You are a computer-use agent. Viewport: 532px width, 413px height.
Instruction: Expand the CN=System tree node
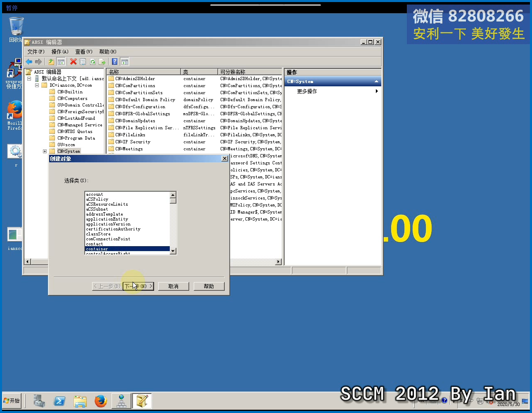(x=45, y=151)
